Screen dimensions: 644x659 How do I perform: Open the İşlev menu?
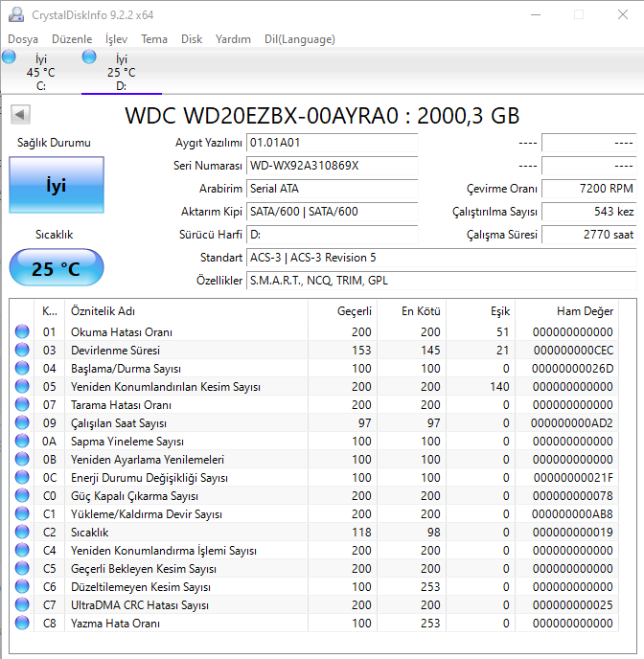point(116,39)
